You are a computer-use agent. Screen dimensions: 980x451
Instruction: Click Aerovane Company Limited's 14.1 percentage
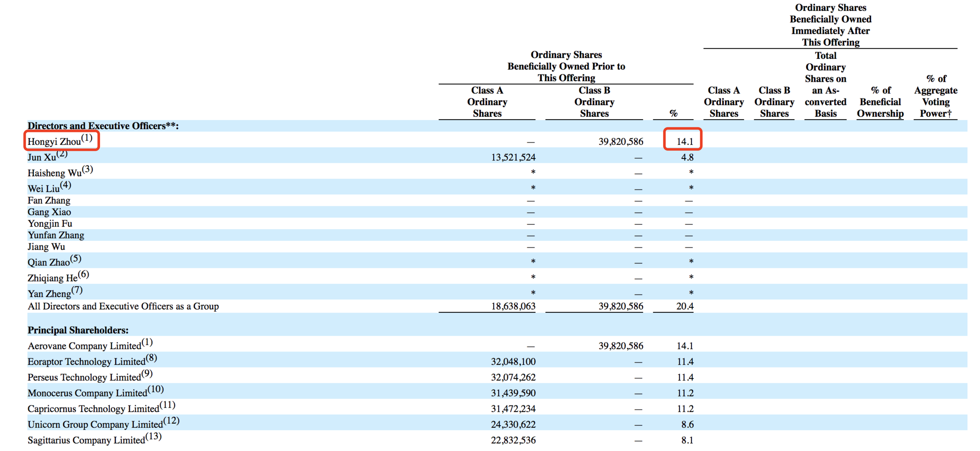click(685, 346)
